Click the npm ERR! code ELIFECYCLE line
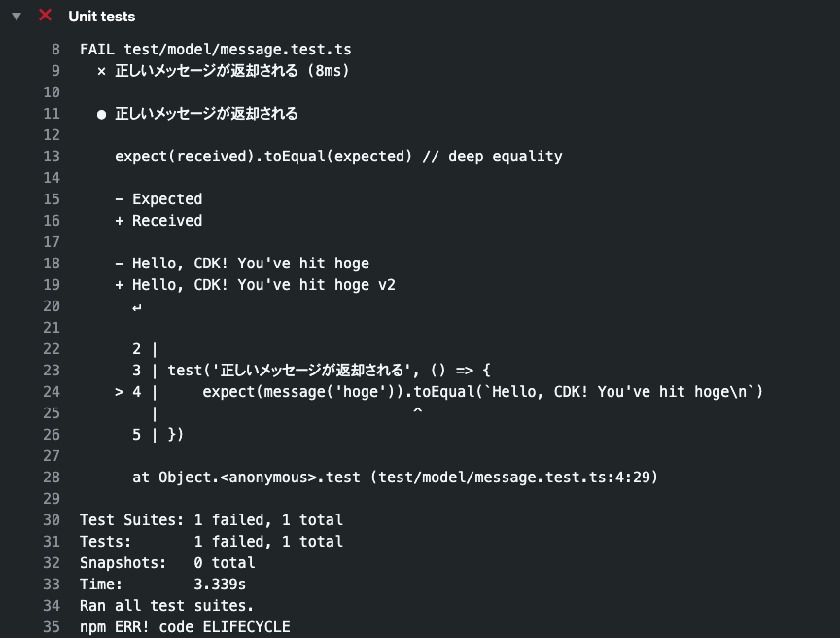This screenshot has width=840, height=638. pyautogui.click(x=185, y=627)
